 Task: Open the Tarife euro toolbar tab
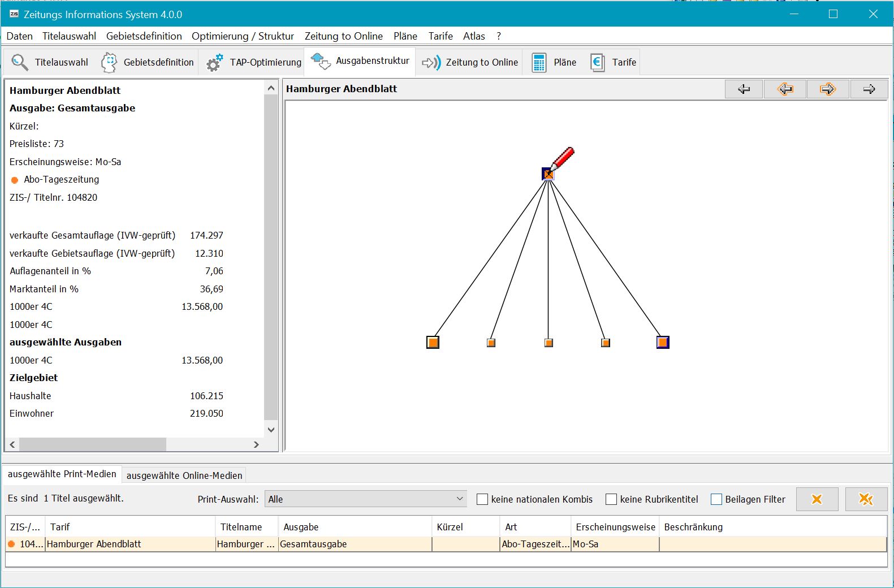(x=613, y=62)
